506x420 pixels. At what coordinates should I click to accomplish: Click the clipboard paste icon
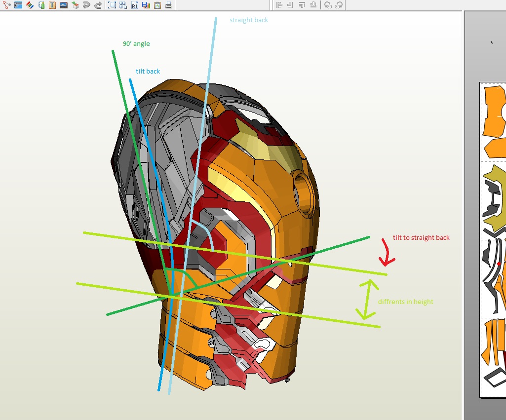157,5
